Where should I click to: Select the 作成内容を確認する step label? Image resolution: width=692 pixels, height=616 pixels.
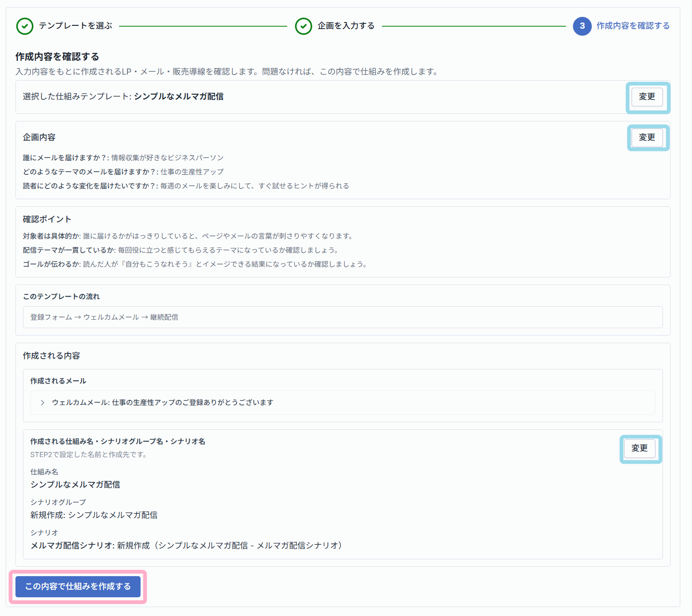[633, 26]
